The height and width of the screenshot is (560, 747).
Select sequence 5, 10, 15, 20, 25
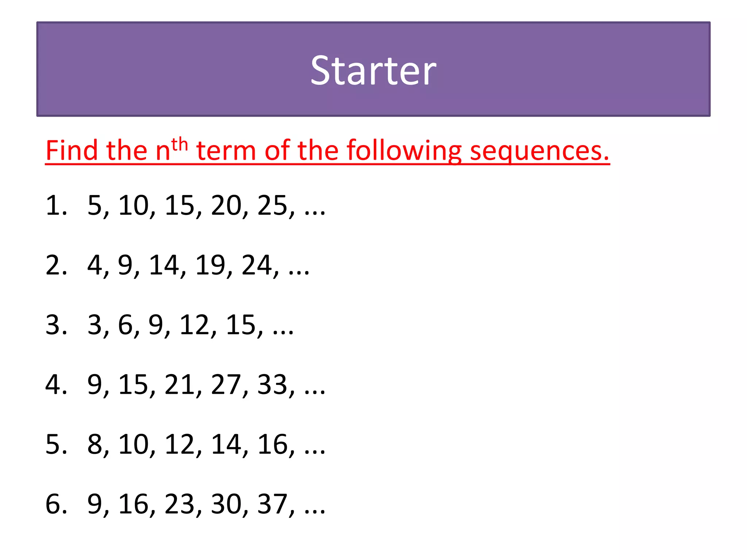tap(206, 206)
